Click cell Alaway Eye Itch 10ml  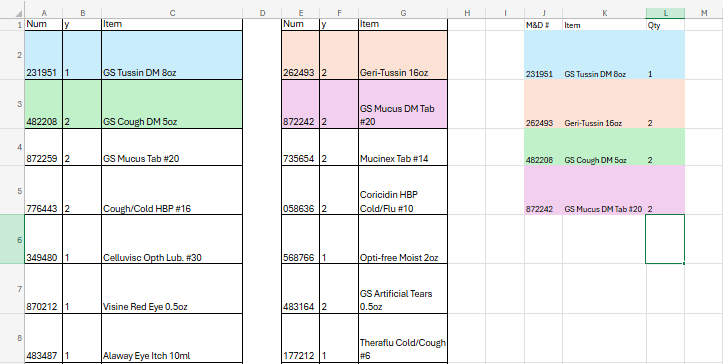(x=172, y=338)
